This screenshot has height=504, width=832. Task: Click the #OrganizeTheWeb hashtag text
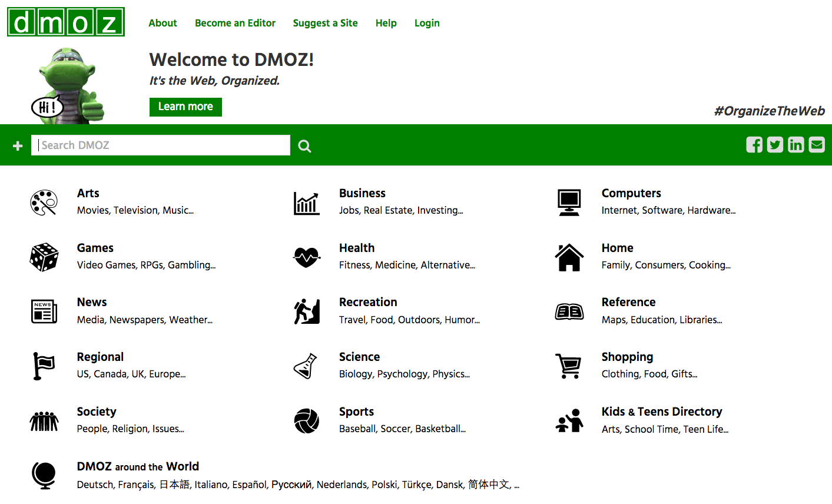point(770,111)
